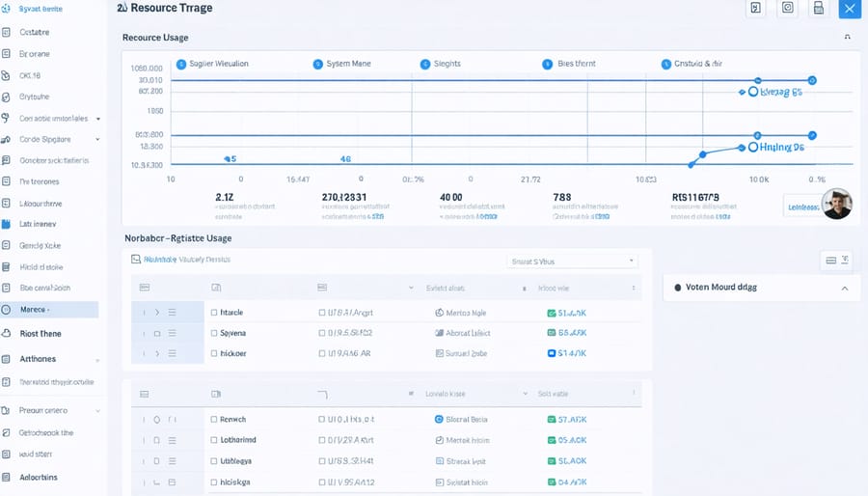Image resolution: width=868 pixels, height=496 pixels.
Task: Click the Er orane sidebar icon
Action: click(x=6, y=54)
